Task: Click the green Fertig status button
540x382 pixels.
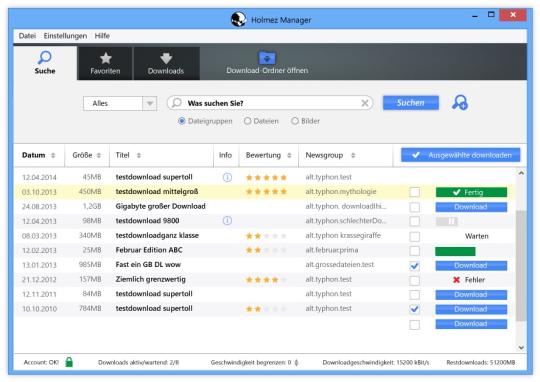Action: click(x=471, y=192)
